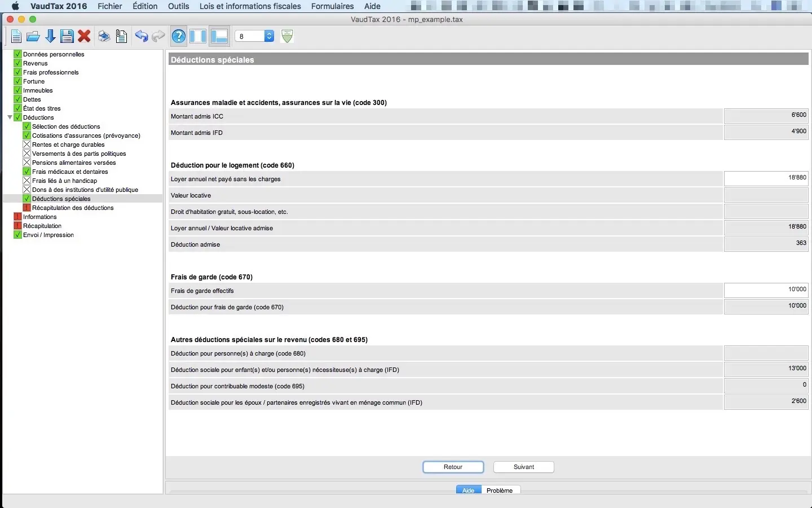Image resolution: width=812 pixels, height=508 pixels.
Task: Click red warning icon beside Récapitulation des déductions
Action: pos(27,208)
